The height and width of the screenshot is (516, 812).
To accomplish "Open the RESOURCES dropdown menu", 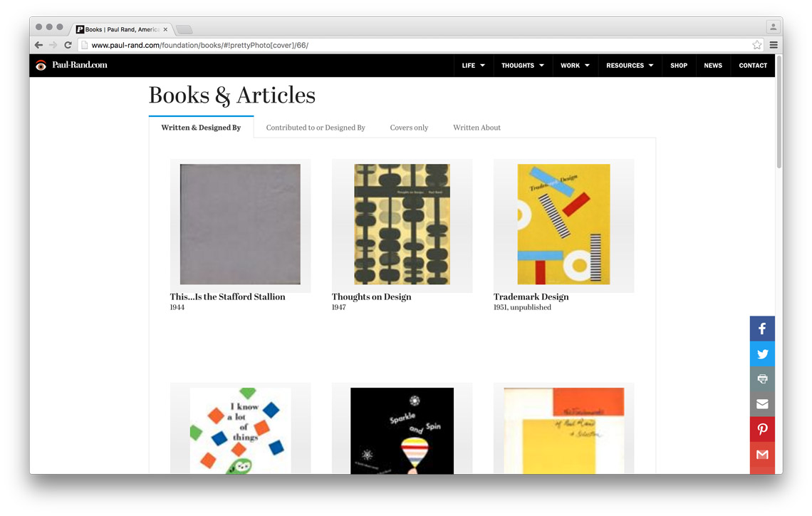I will (630, 66).
